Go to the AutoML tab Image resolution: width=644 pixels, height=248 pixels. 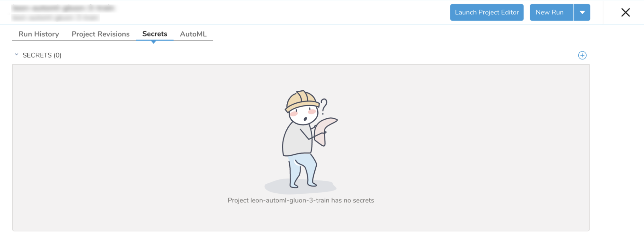(x=193, y=34)
